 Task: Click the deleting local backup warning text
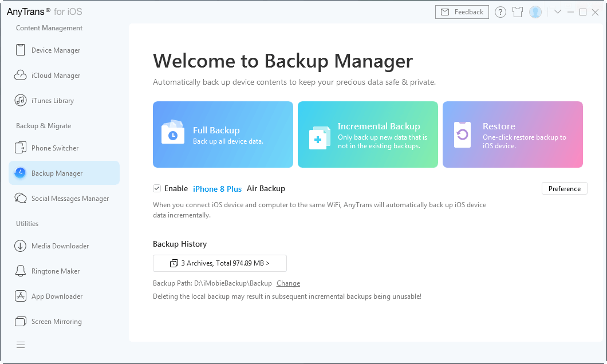287,296
